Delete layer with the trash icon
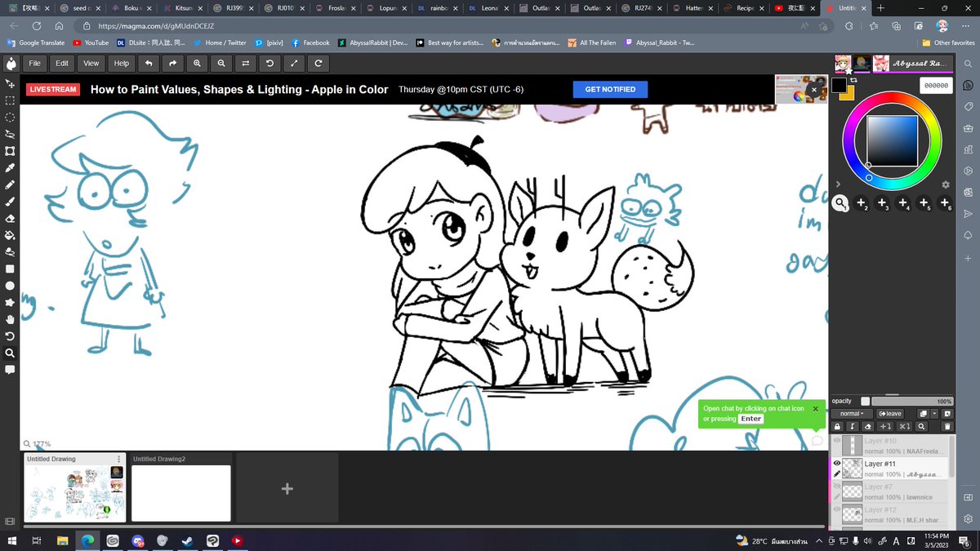This screenshot has height=551, width=980. 947,426
